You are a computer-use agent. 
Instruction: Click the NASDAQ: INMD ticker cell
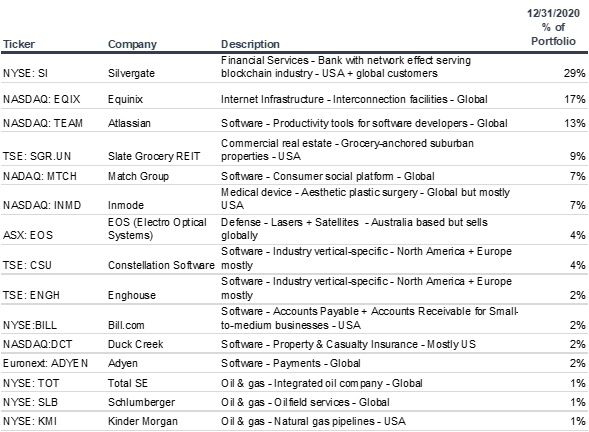pos(42,205)
